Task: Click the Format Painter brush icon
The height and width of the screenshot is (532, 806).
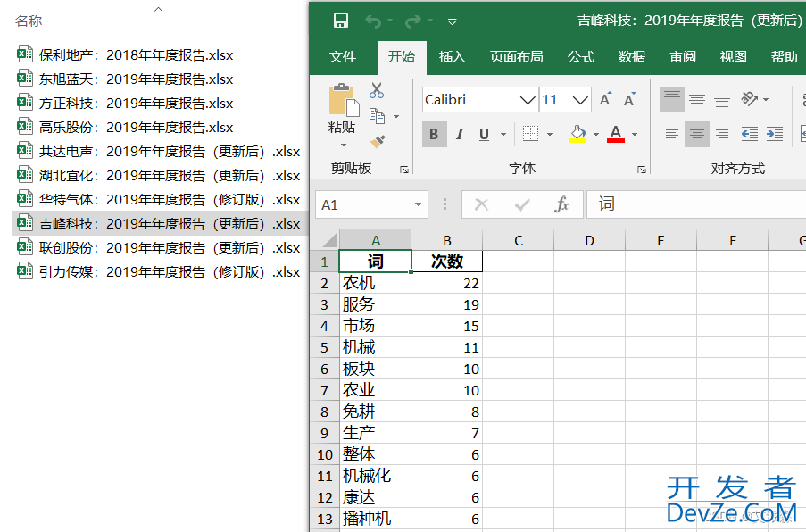Action: [x=378, y=141]
